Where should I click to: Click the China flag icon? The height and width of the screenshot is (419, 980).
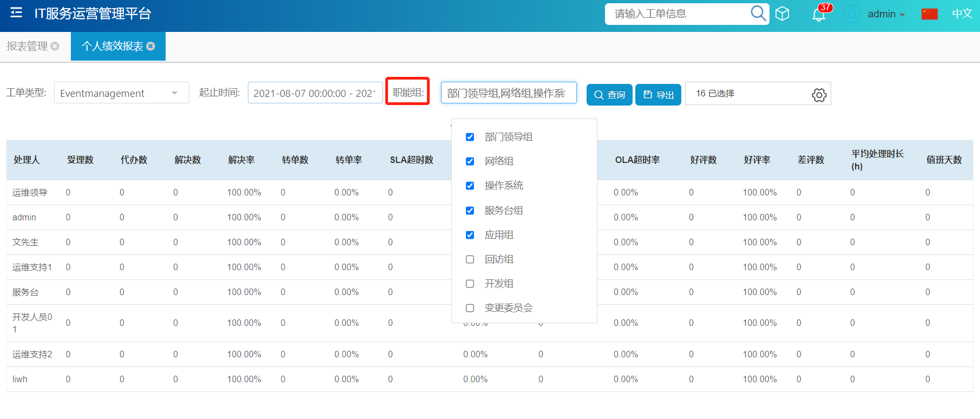coord(929,14)
